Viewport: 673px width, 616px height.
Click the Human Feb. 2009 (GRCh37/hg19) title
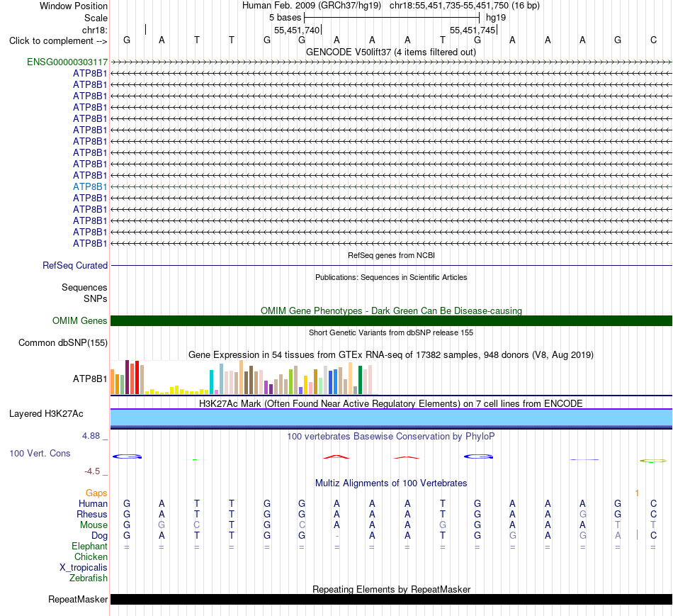(312, 6)
